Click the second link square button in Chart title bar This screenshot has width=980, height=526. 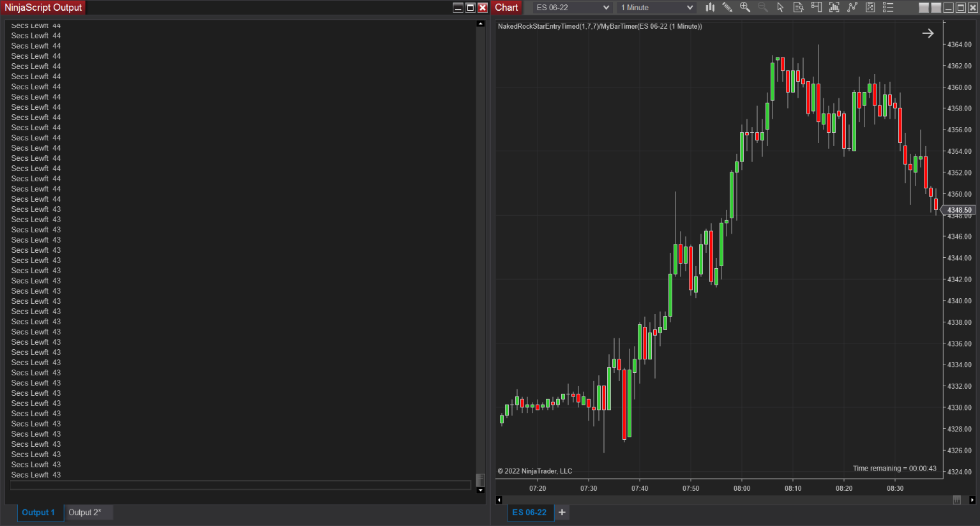[936, 8]
